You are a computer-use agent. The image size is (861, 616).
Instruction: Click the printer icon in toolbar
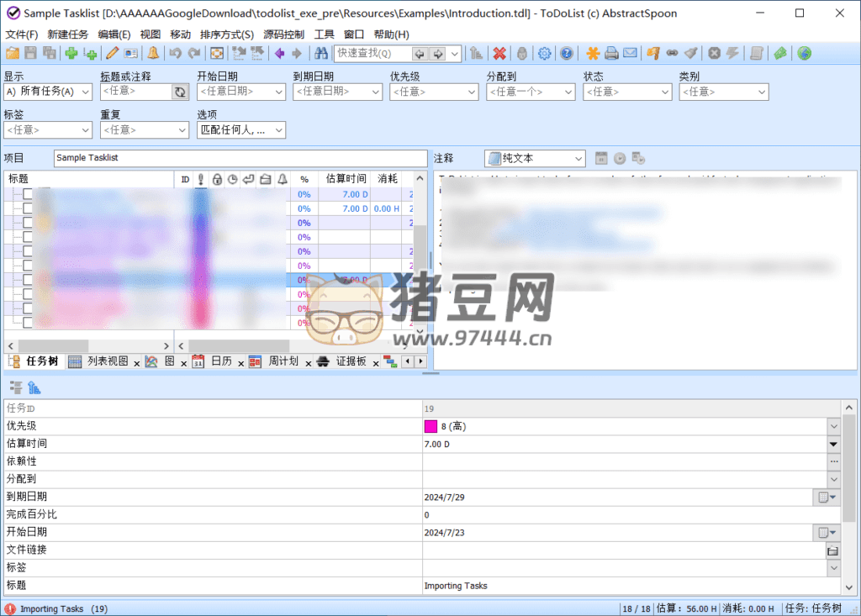tap(611, 53)
